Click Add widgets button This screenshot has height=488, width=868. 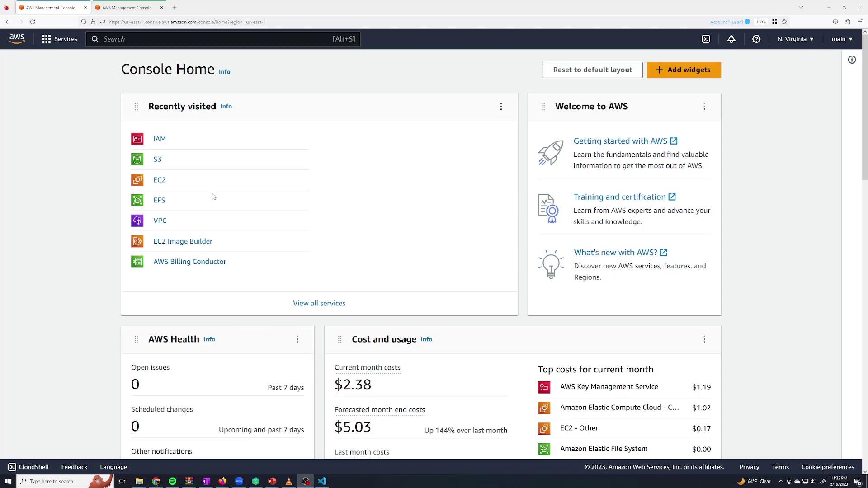684,70
